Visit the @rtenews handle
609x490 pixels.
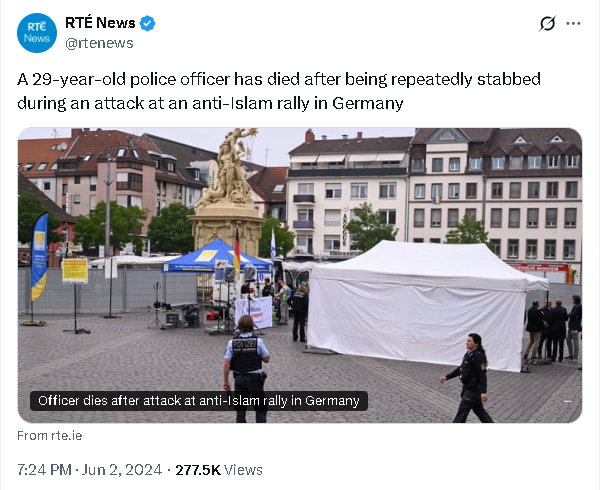(x=99, y=43)
